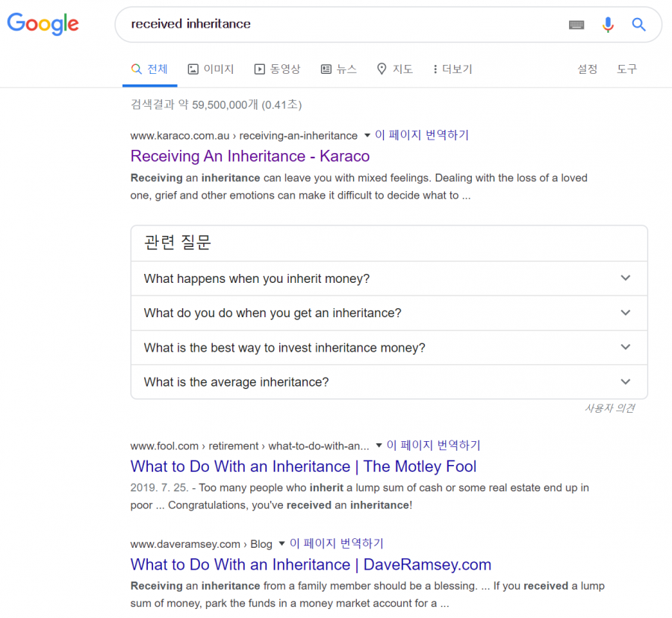Click the three-dot icon beside 더보기
Image resolution: width=672 pixels, height=618 pixels.
click(x=435, y=69)
